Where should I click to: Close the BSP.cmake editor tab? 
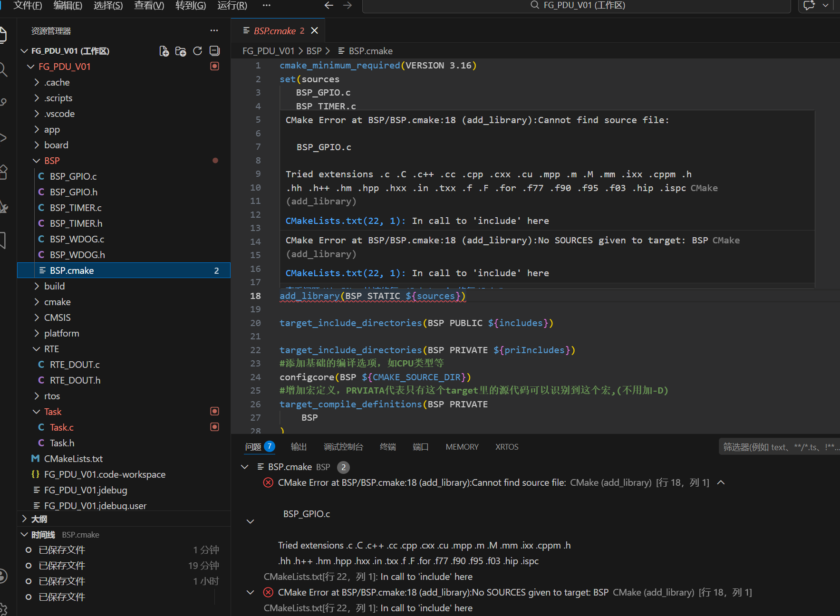(314, 31)
